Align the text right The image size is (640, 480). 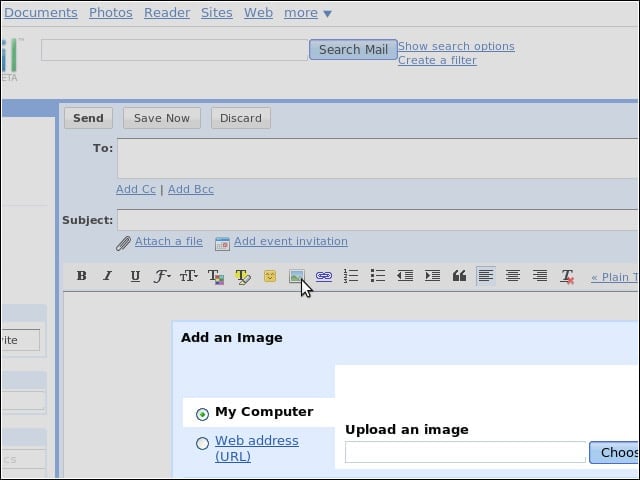coord(540,276)
